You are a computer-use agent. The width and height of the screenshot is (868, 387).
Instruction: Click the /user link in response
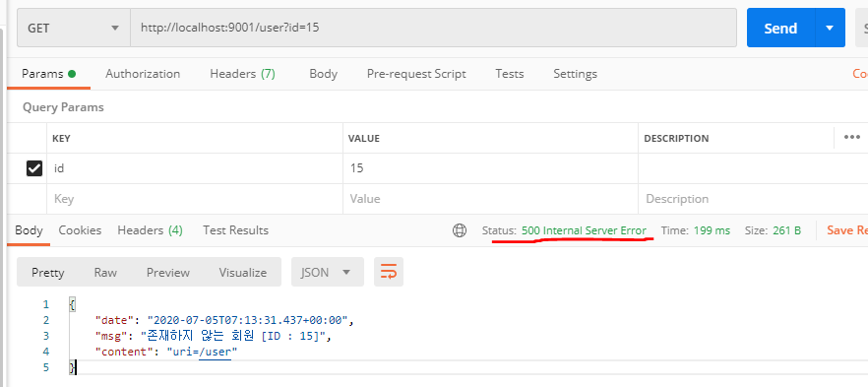click(x=215, y=352)
